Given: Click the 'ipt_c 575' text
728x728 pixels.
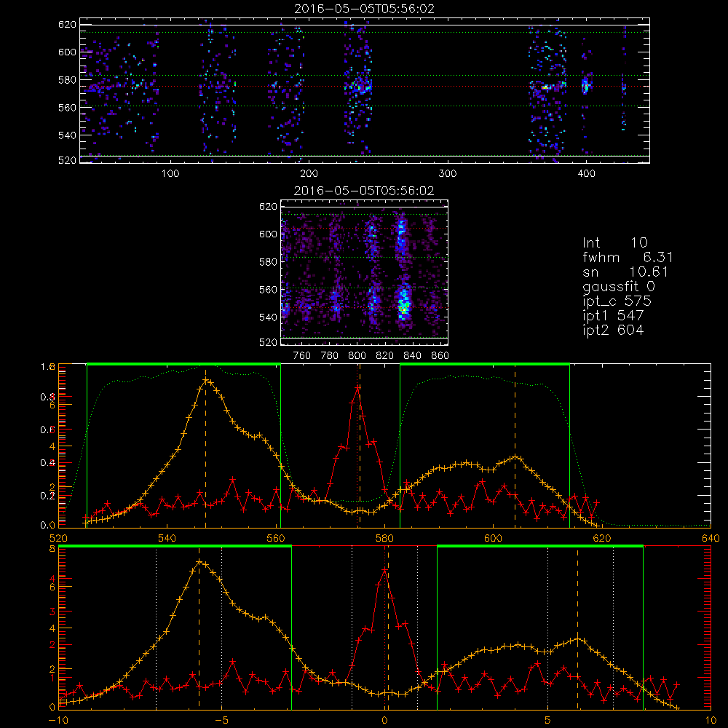Looking at the screenshot, I should point(617,301).
